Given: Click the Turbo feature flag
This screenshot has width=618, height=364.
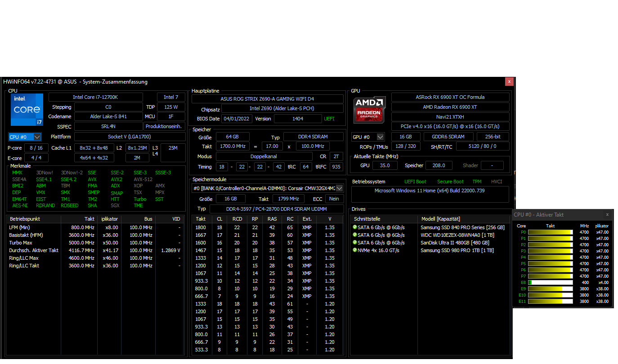Looking at the screenshot, I should [x=140, y=199].
